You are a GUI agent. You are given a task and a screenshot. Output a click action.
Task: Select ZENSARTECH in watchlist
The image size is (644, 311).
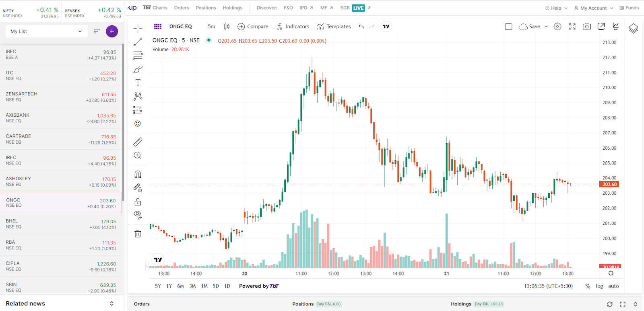point(61,97)
